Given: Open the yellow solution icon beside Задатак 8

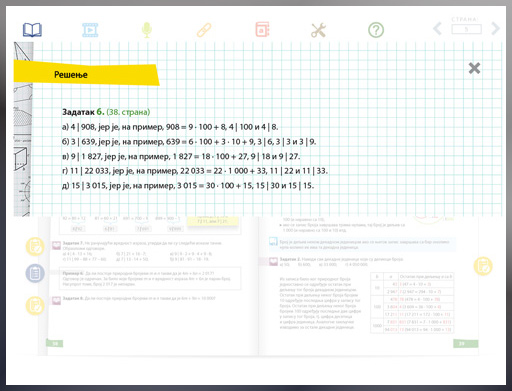Looking at the screenshot, I should point(35,306).
